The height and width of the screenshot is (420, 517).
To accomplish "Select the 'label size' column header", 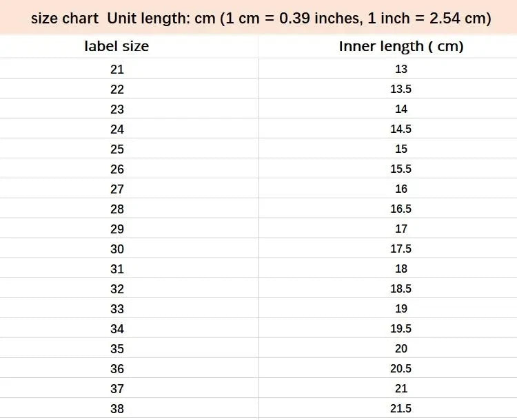I will click(x=116, y=47).
